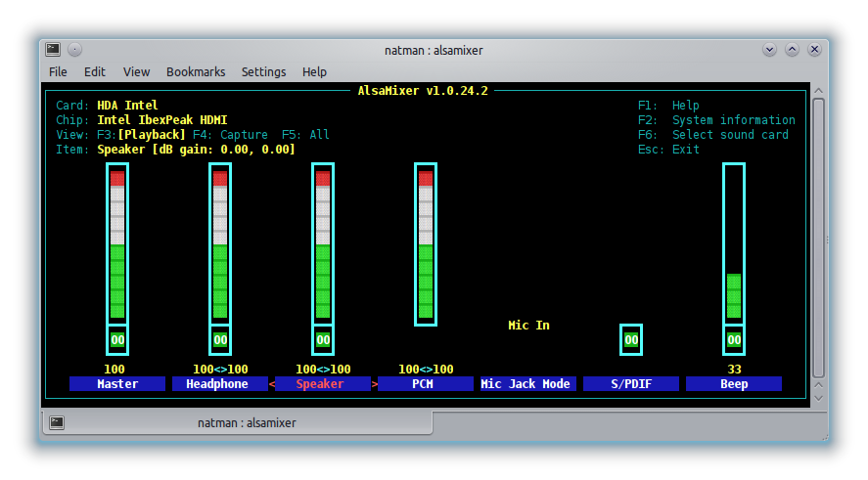Image resolution: width=868 pixels, height=480 pixels.
Task: Click the terminal icon on the bottom tab
Action: [x=58, y=423]
